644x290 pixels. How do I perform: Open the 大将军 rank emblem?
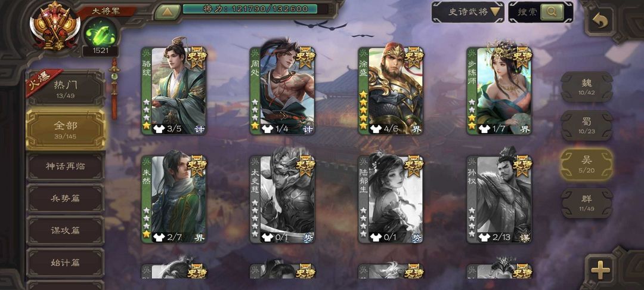(55, 27)
